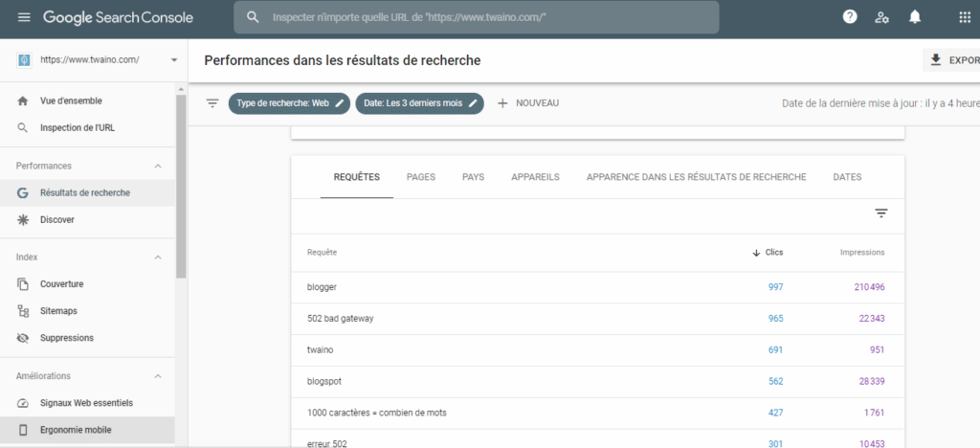The height and width of the screenshot is (448, 980).
Task: Collapse the Index section
Action: tap(158, 258)
